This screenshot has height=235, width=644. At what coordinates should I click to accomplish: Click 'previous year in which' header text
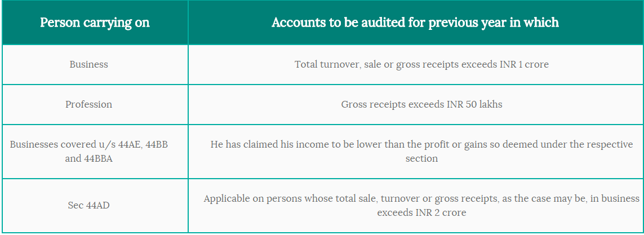point(493,23)
